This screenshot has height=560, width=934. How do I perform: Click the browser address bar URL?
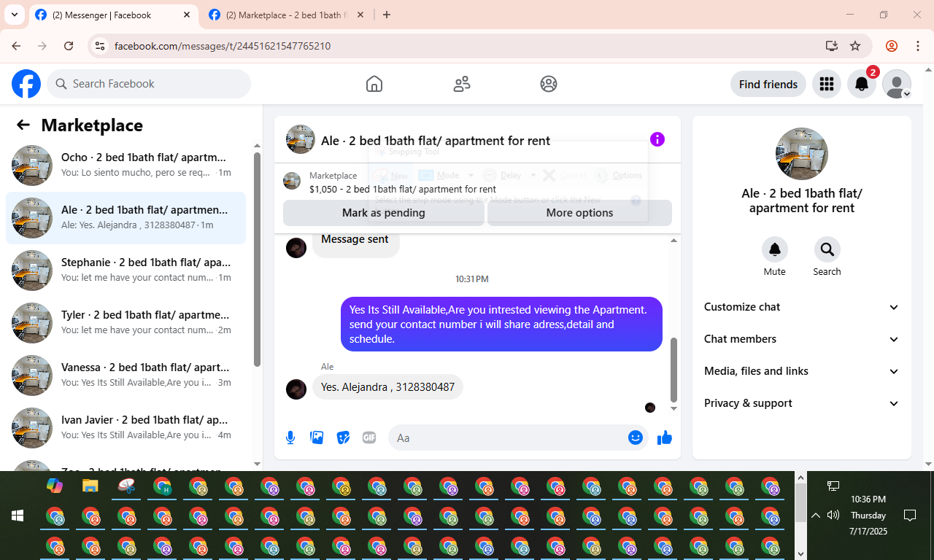tap(223, 46)
